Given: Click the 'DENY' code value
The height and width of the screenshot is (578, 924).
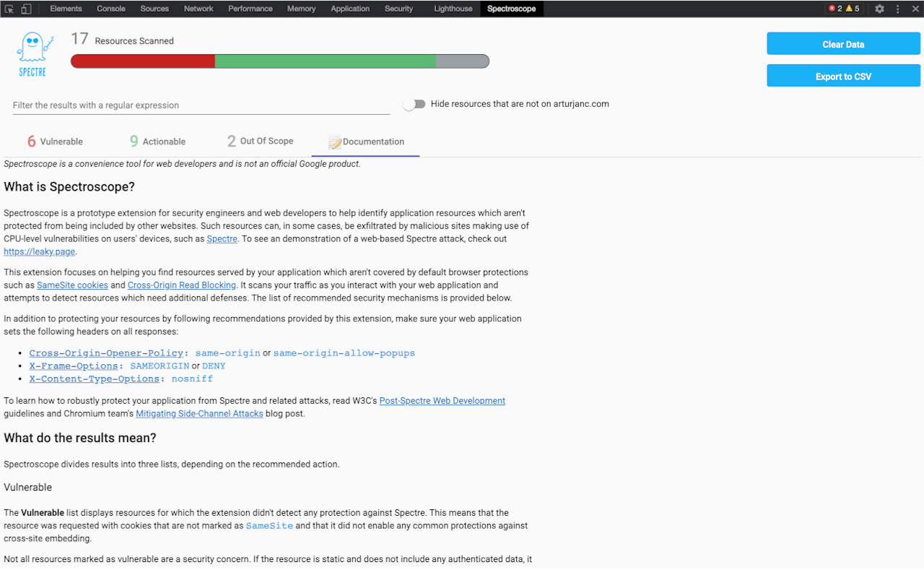Looking at the screenshot, I should pyautogui.click(x=214, y=366).
